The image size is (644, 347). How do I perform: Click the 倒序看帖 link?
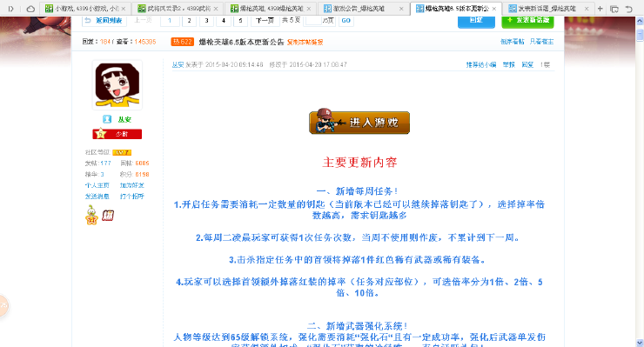pos(513,42)
